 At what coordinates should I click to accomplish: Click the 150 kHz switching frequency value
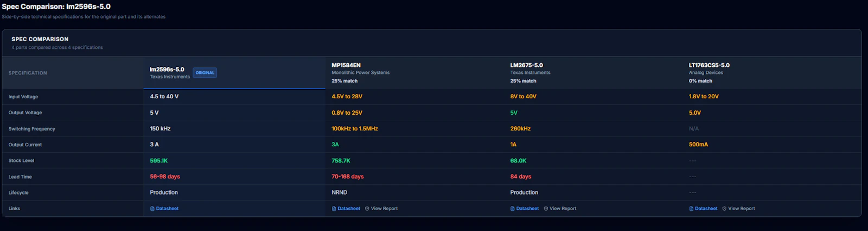click(x=160, y=129)
